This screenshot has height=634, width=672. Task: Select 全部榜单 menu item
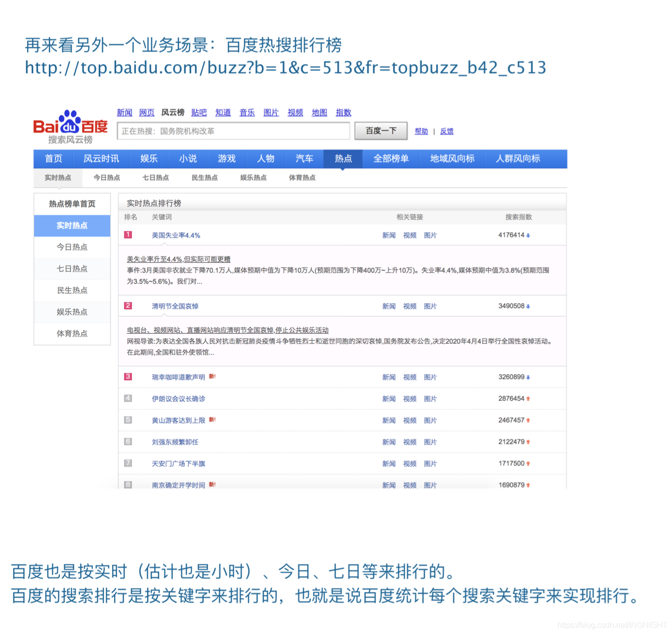point(391,158)
